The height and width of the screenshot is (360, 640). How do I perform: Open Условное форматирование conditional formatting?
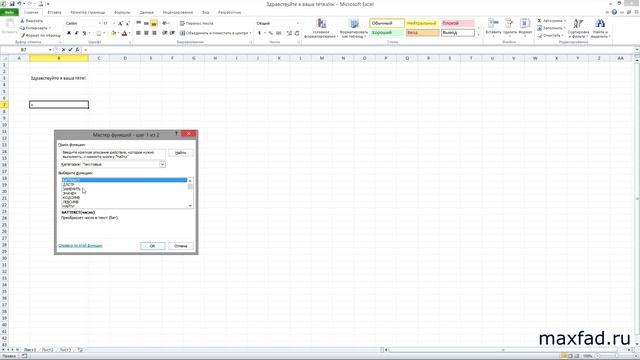pyautogui.click(x=321, y=28)
